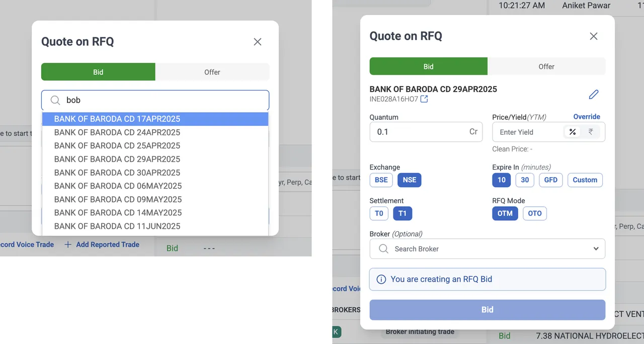Pick BANK OF BARODA CD 17APR2025 suggestion
This screenshot has width=644, height=344.
click(x=155, y=119)
